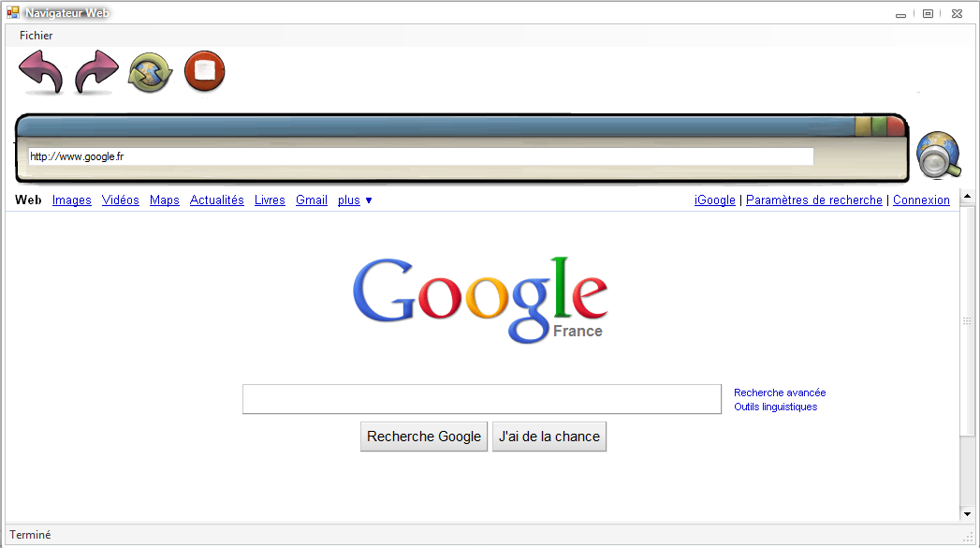The height and width of the screenshot is (548, 980).
Task: Refresh the page with the globe icon
Action: click(150, 72)
